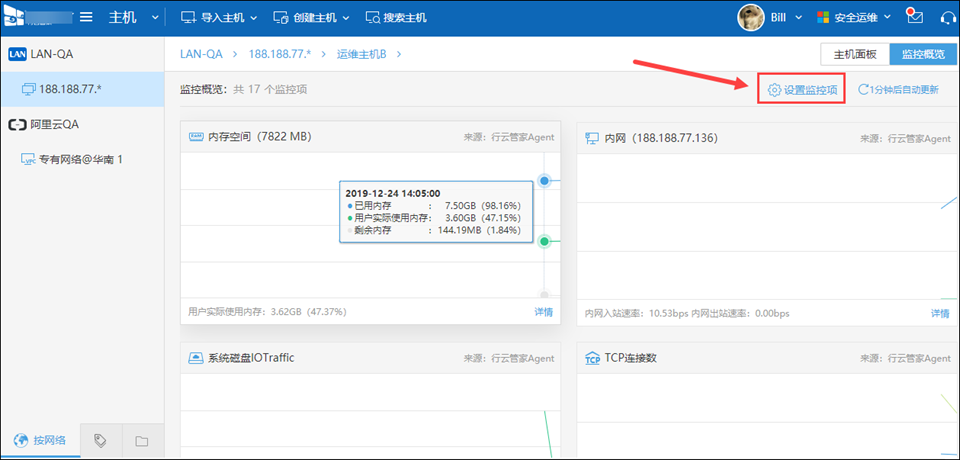Click the settings gear for 设置监控项

[x=774, y=90]
